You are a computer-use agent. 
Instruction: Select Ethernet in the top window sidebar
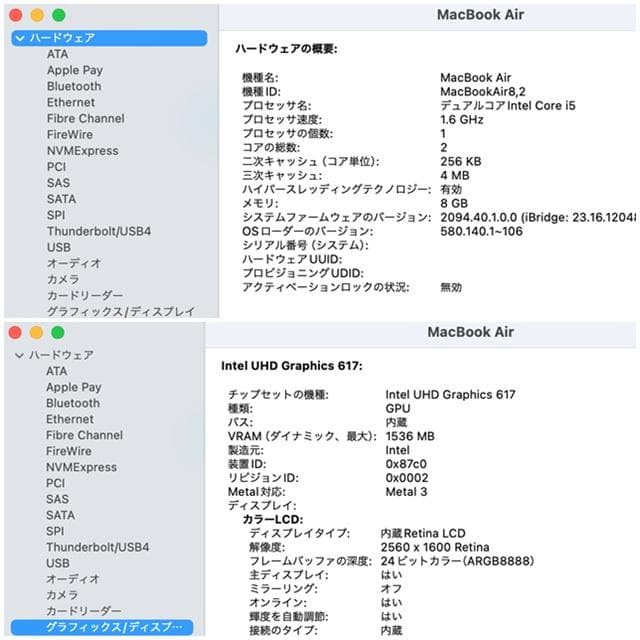[71, 102]
